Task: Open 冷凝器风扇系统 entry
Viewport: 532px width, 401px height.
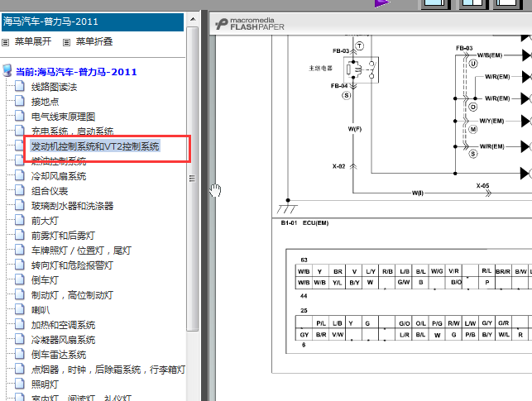Action: tap(63, 340)
